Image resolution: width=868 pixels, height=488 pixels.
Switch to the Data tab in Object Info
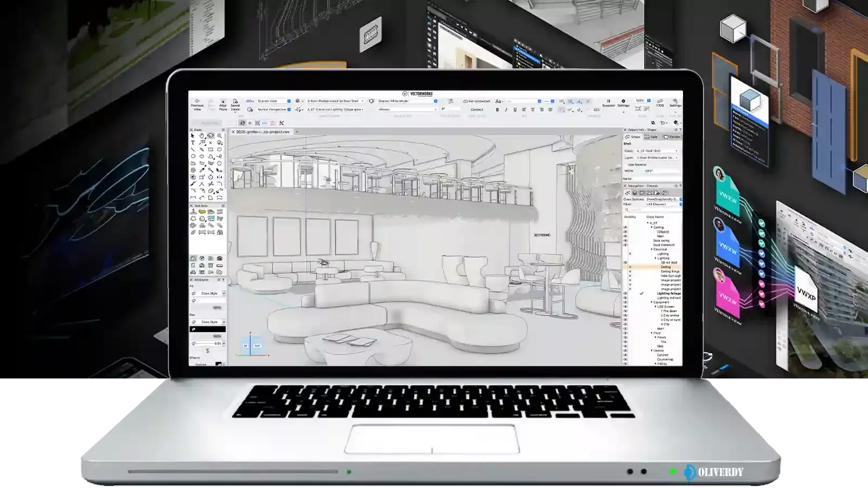pyautogui.click(x=651, y=137)
